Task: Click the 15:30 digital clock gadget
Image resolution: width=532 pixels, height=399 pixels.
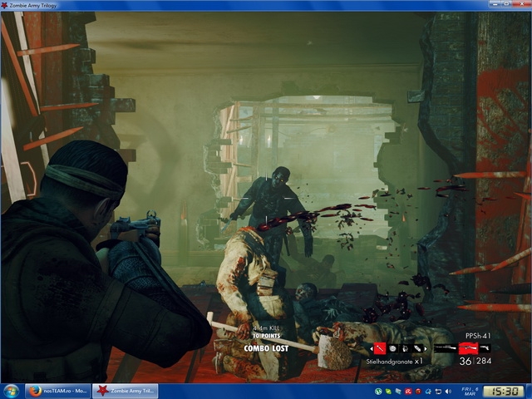Action: 503,392
